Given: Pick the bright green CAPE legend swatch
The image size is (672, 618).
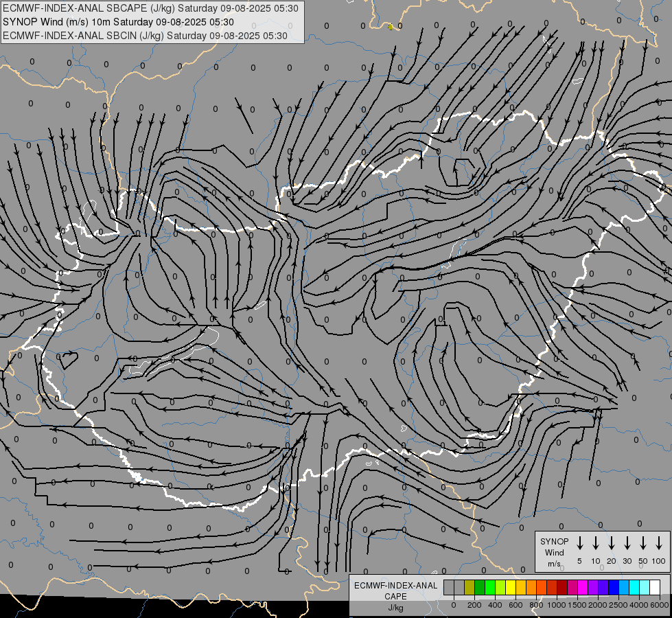Looking at the screenshot, I should pos(490,587).
